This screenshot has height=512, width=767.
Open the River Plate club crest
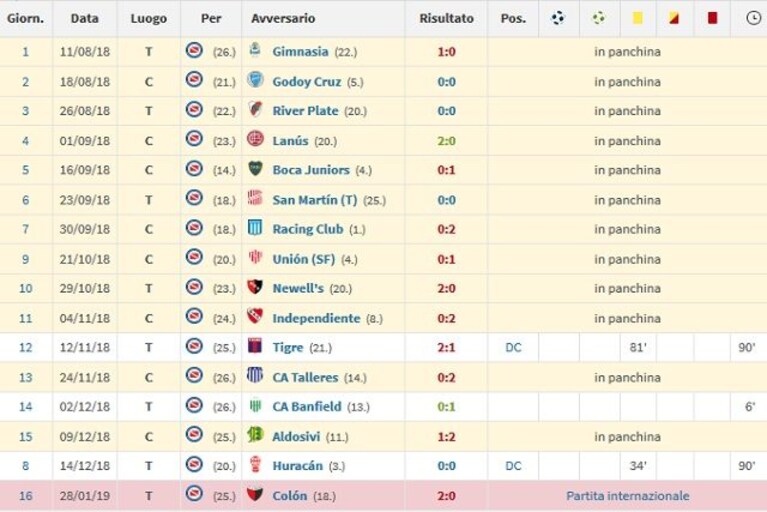[255, 109]
